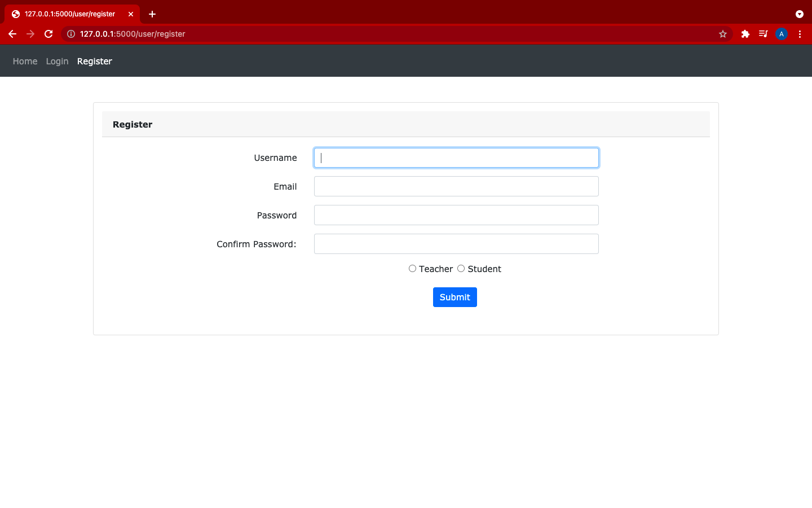Open a new browser tab

tap(152, 14)
